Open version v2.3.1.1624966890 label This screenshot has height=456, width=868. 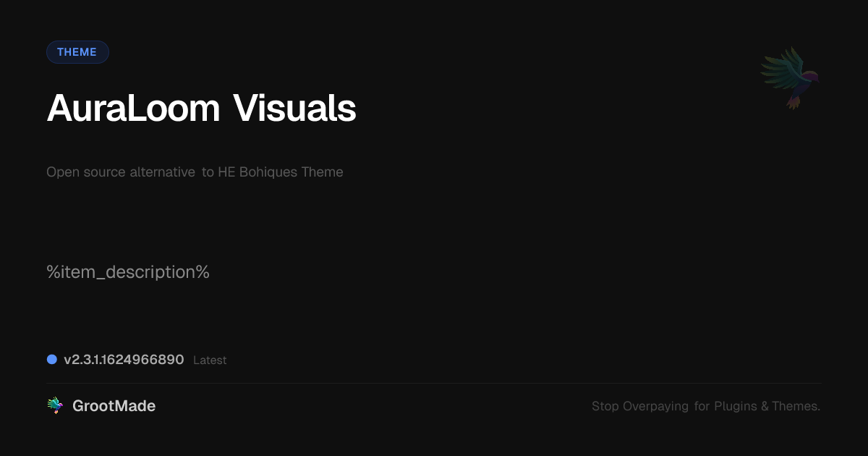[124, 360]
